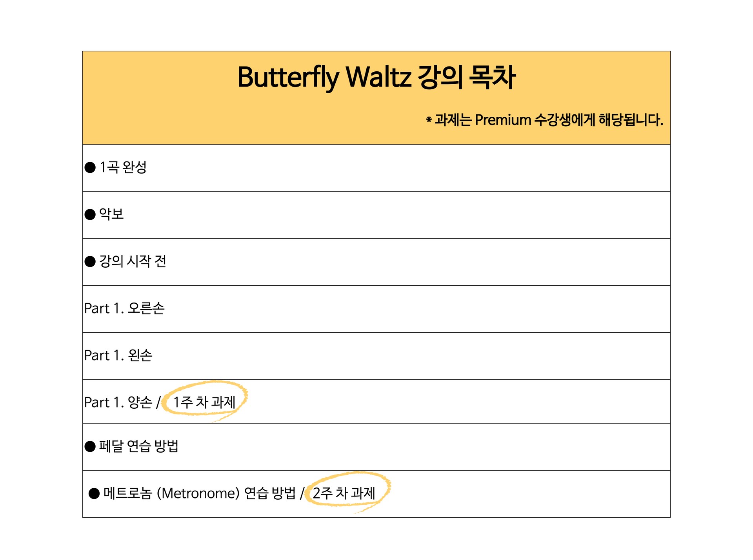Select the 강의 시작 전 row text
Image resolution: width=753 pixels, height=560 pixels.
(x=133, y=261)
